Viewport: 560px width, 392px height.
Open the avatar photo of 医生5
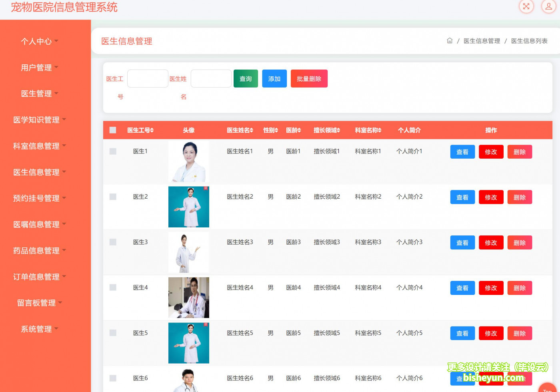coord(189,343)
